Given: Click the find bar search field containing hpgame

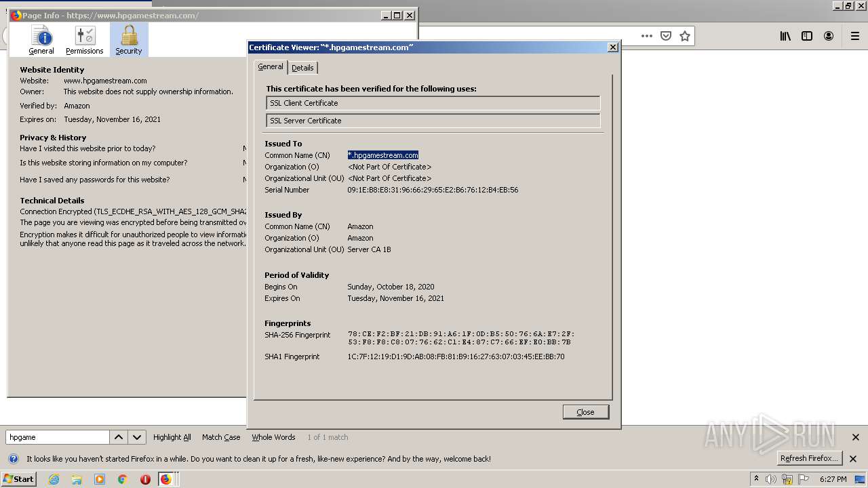Looking at the screenshot, I should coord(58,437).
